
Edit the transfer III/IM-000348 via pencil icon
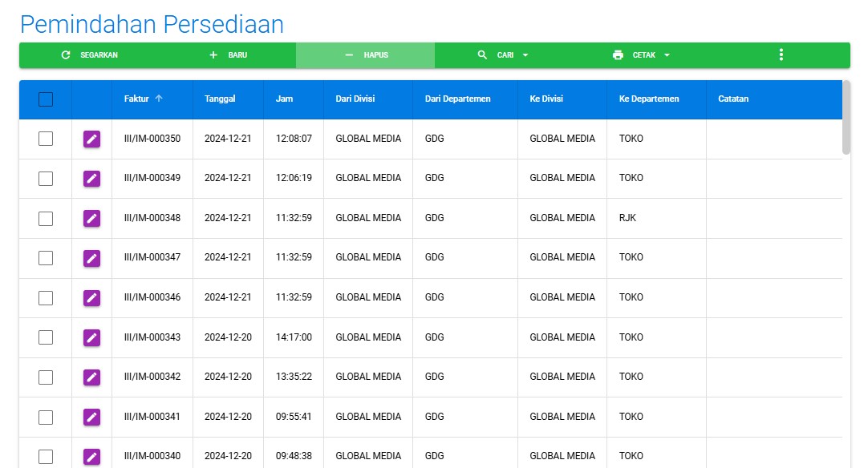pyautogui.click(x=91, y=219)
